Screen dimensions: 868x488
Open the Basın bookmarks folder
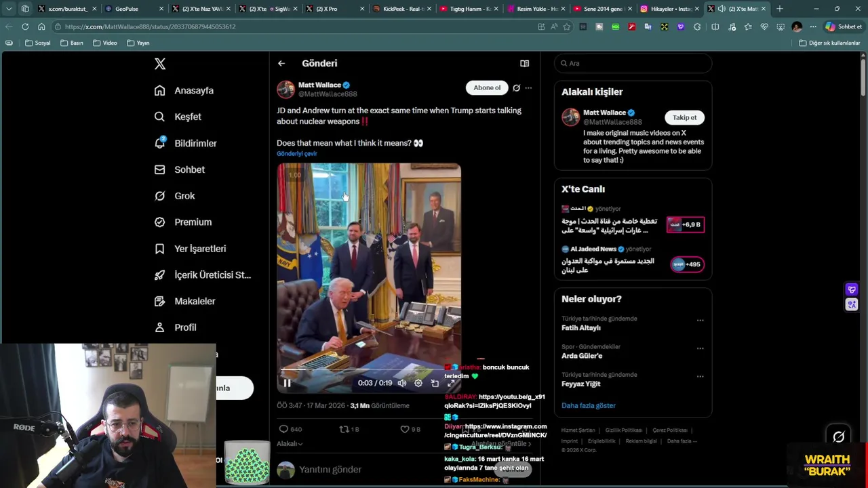pos(72,43)
